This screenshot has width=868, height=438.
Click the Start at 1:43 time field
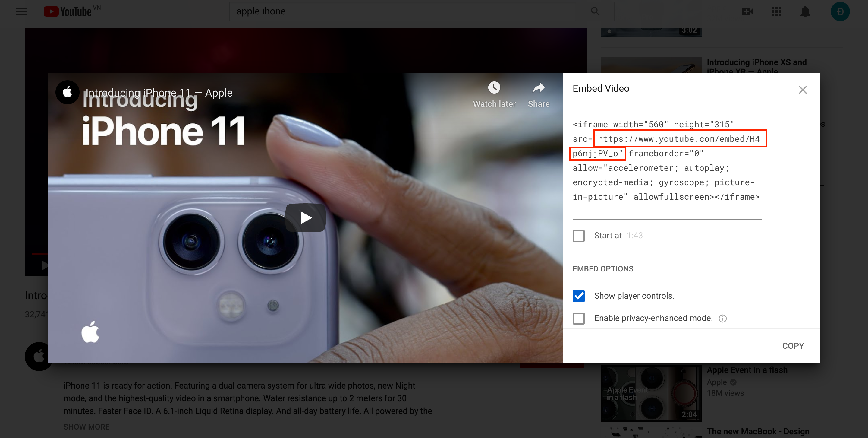tap(635, 235)
